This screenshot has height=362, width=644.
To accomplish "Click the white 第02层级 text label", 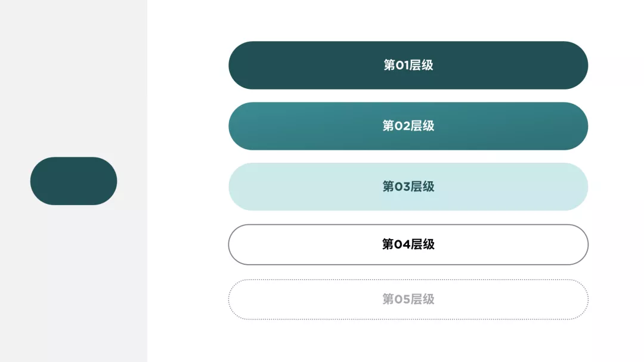I will (x=408, y=126).
